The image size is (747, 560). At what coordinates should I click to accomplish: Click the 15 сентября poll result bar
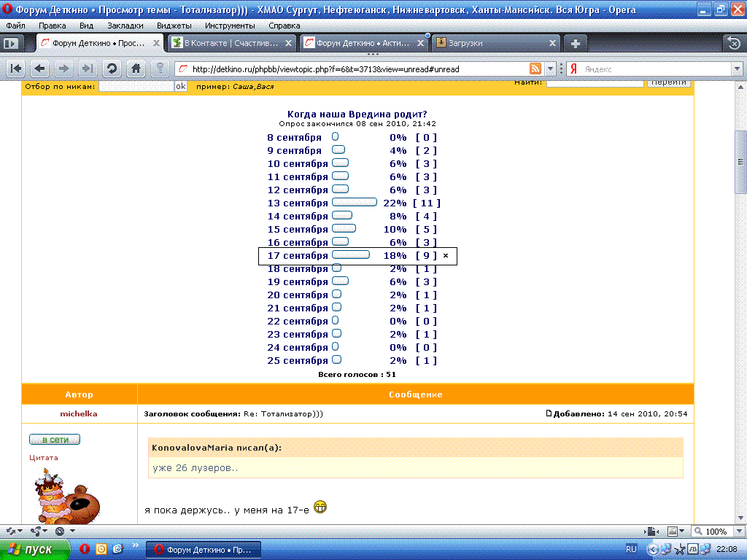pyautogui.click(x=344, y=228)
